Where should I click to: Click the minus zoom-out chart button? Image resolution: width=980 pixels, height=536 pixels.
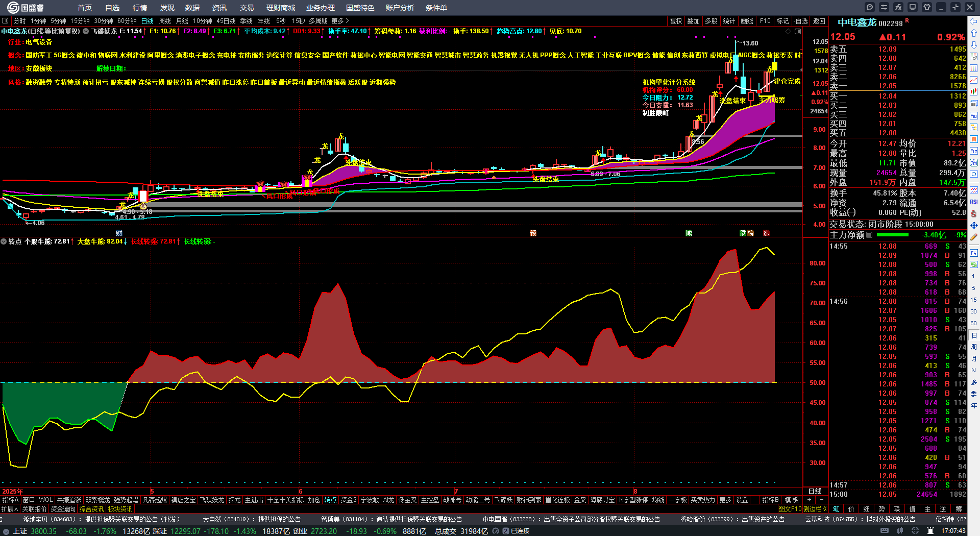pyautogui.click(x=822, y=500)
